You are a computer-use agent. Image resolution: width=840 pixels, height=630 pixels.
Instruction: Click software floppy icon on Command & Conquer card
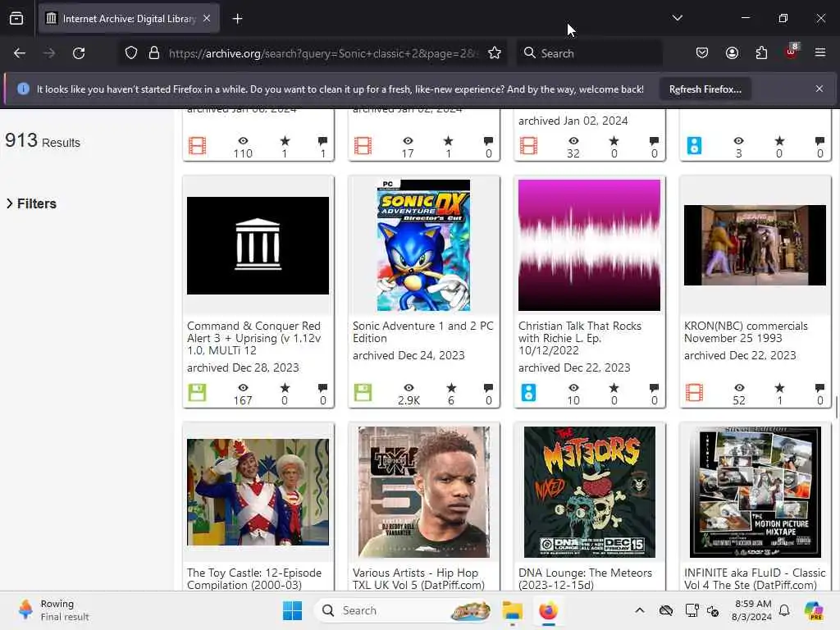click(197, 393)
